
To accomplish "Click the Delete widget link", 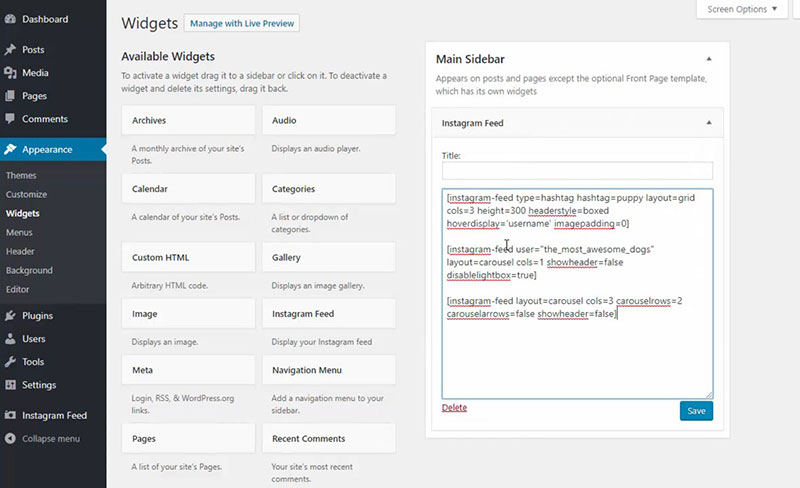I will point(454,407).
